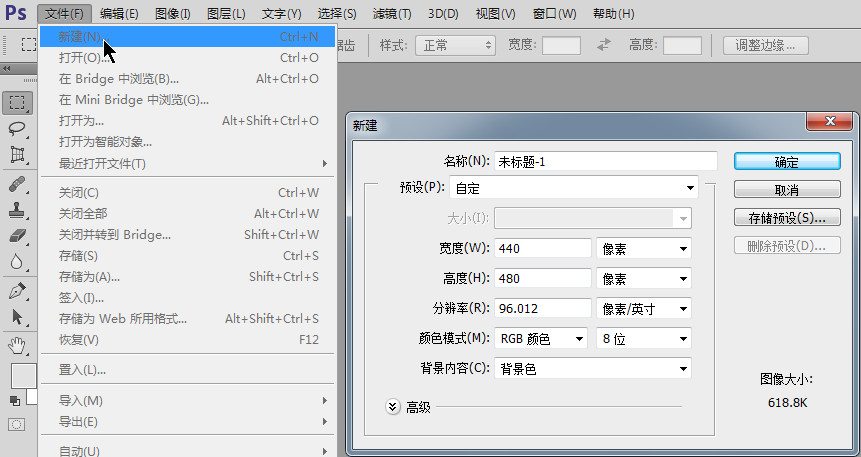Choose 在 Mini Bridge 中浏览(G) menu item
The height and width of the screenshot is (457, 861).
click(x=187, y=100)
